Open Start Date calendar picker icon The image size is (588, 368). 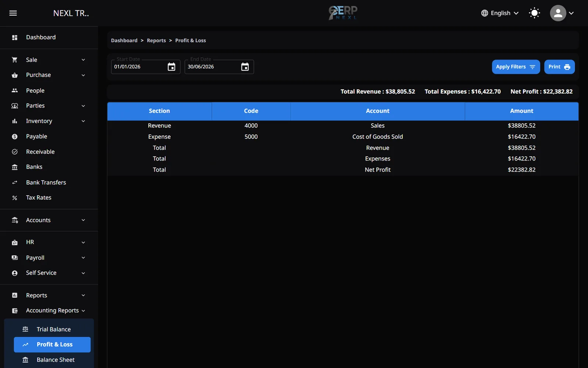tap(171, 67)
